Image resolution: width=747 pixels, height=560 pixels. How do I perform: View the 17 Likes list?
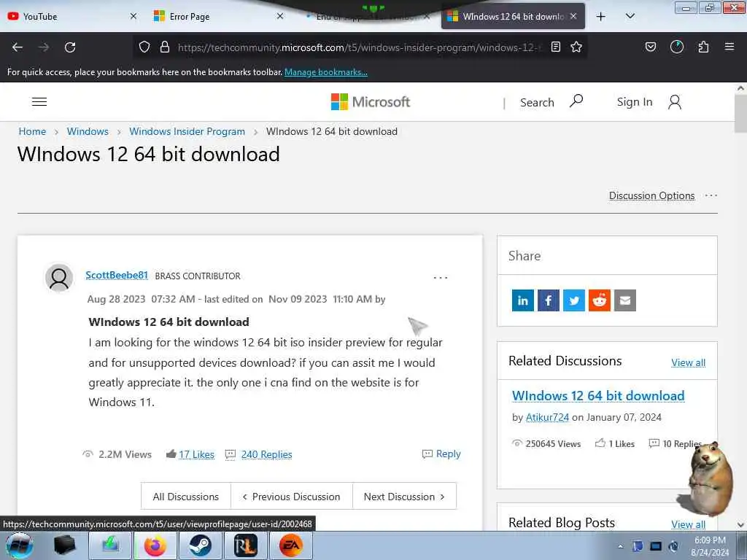(196, 454)
